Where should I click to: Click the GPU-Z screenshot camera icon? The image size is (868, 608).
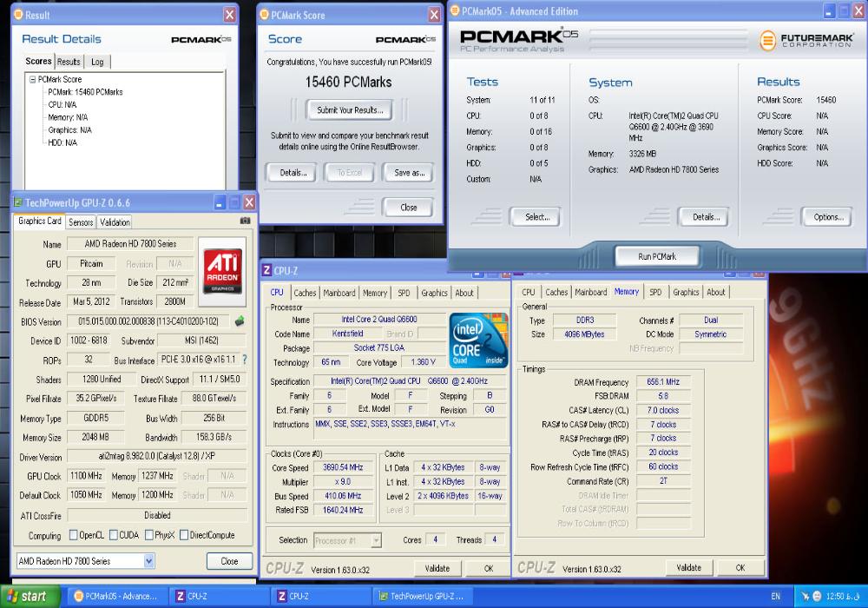click(x=245, y=221)
